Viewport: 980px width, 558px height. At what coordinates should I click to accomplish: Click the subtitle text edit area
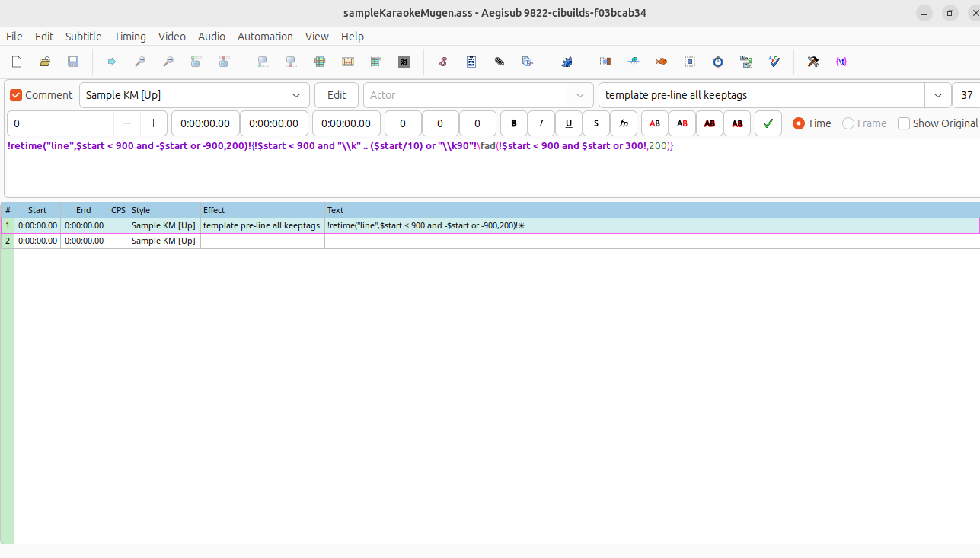pos(491,167)
